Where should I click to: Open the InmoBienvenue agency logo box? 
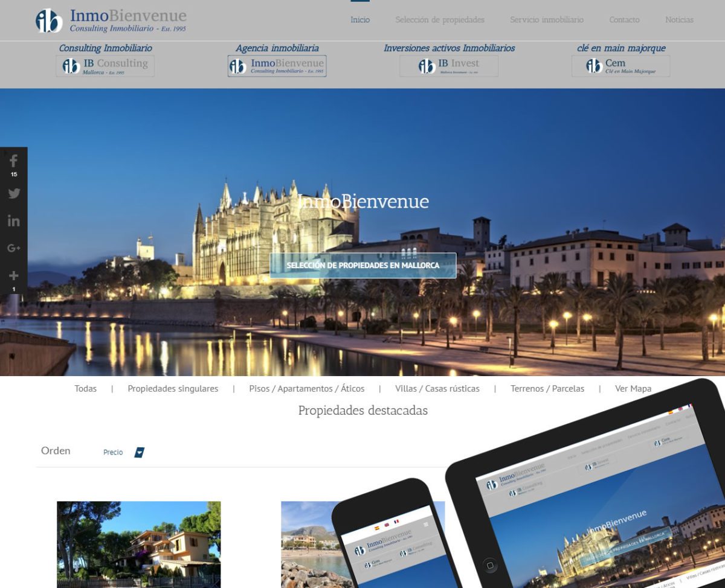tap(277, 66)
